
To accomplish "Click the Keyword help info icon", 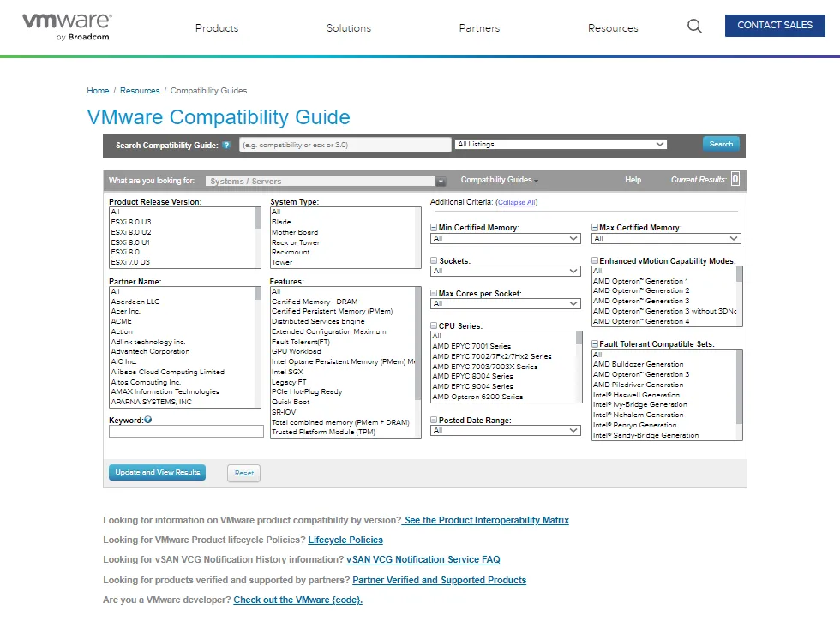I will [147, 421].
